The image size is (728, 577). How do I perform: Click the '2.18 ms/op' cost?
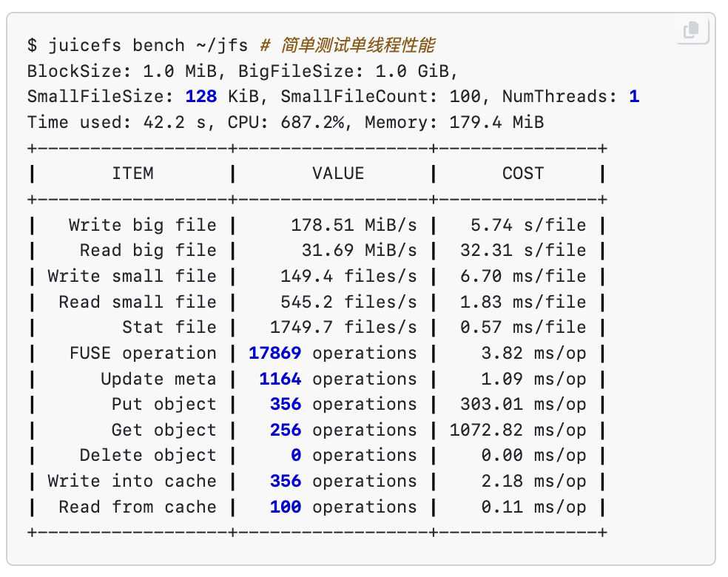[x=533, y=481]
